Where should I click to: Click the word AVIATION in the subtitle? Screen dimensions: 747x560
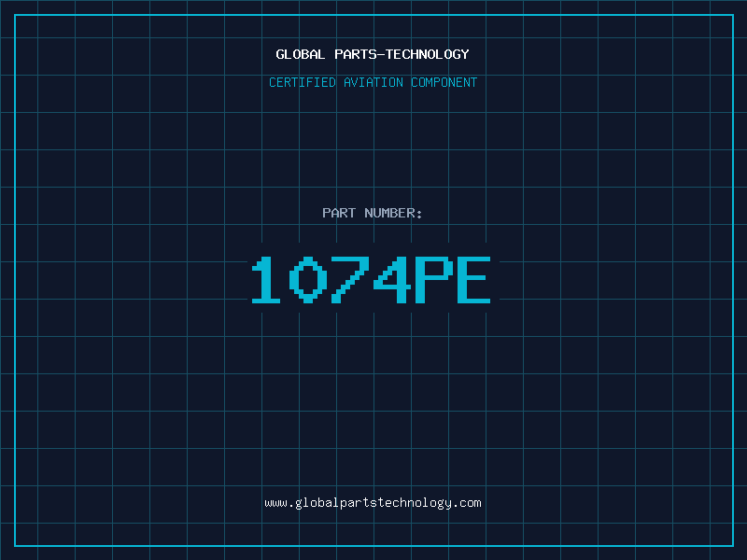click(373, 82)
